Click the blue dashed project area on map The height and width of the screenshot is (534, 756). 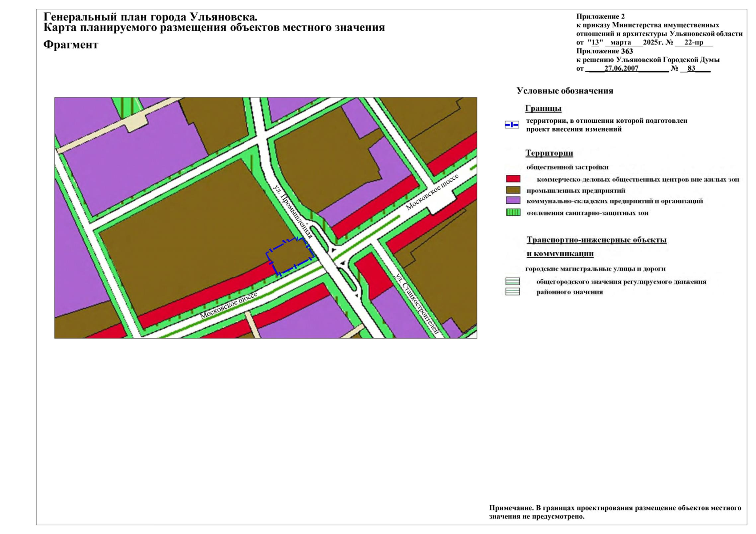point(290,256)
